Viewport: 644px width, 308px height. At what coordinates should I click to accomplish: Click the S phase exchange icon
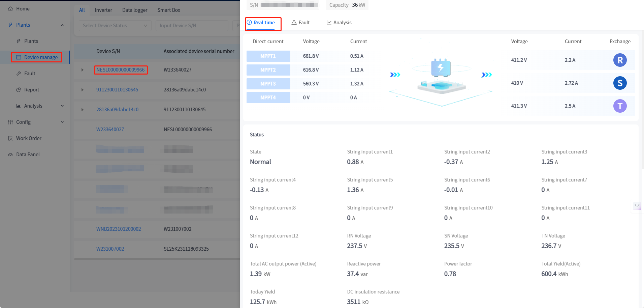tap(620, 83)
